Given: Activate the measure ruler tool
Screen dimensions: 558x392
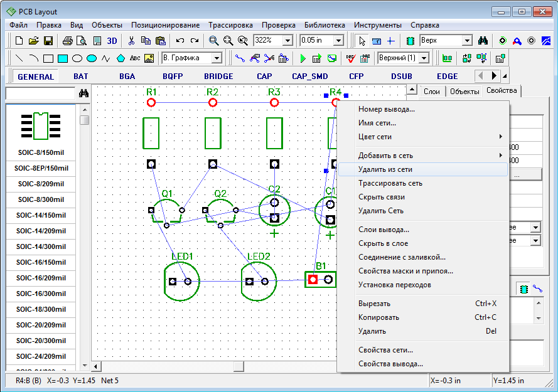Looking at the screenshot, I should pos(377,41).
